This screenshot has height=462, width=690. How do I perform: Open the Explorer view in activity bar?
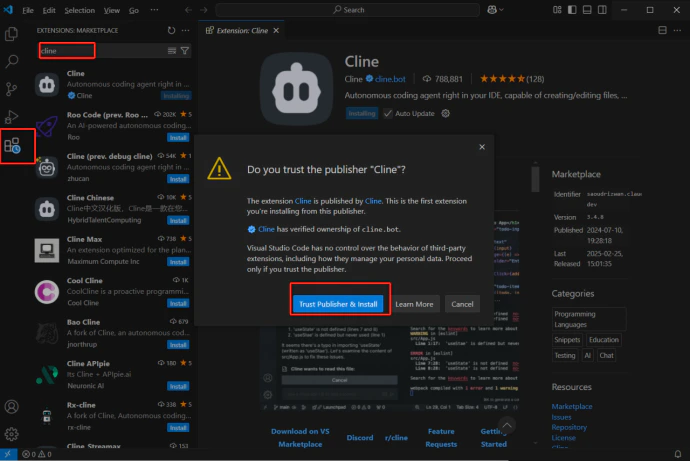point(11,34)
